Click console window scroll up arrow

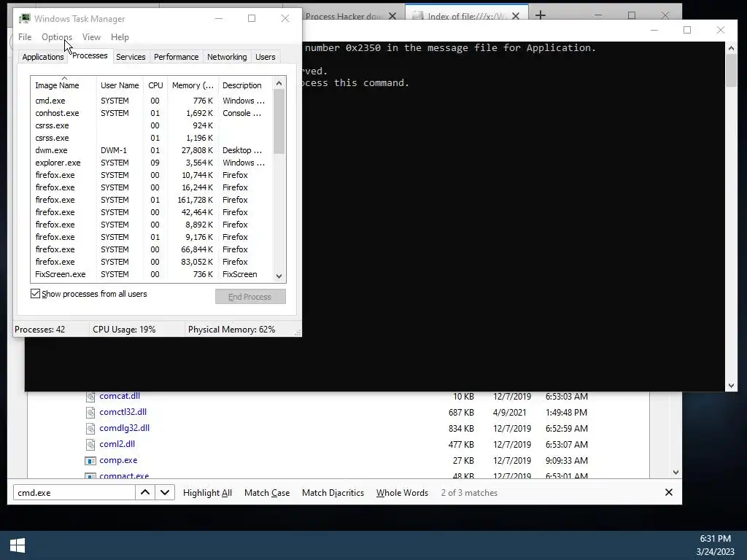(x=731, y=47)
